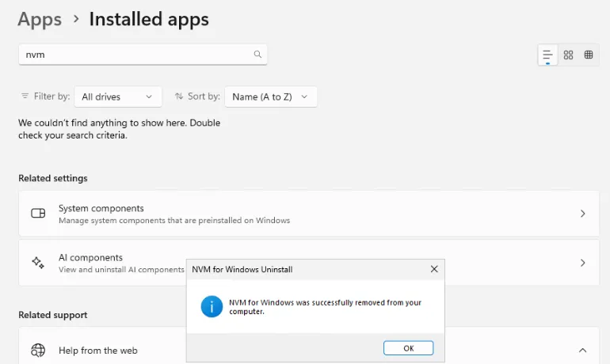Image resolution: width=610 pixels, height=364 pixels.
Task: Click the System components icon
Action: (x=38, y=214)
